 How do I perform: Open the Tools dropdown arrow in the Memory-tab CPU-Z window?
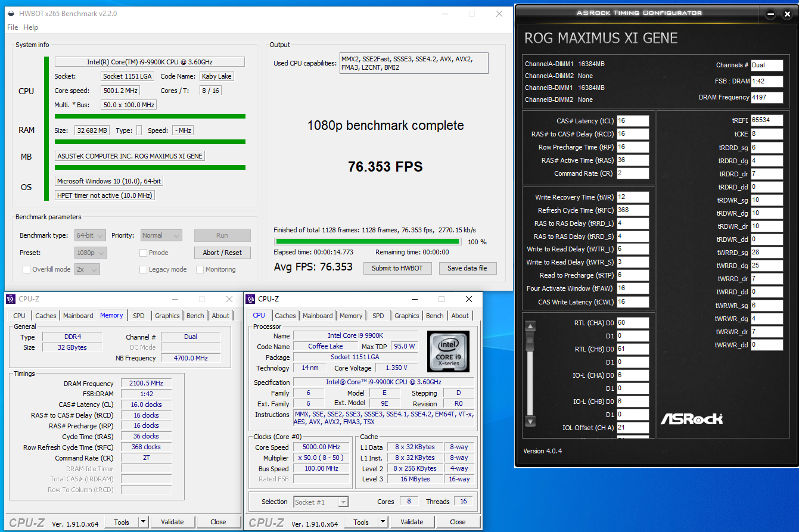pos(143,522)
